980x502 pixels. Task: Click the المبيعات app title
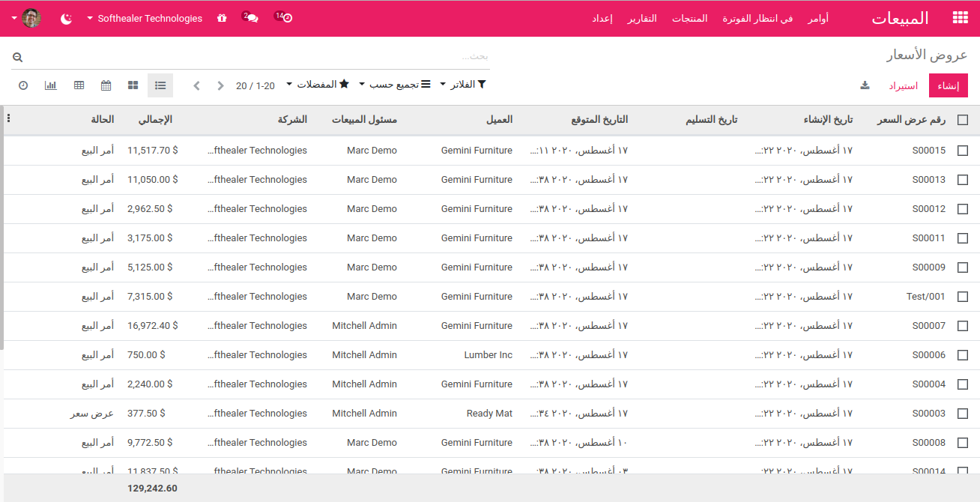point(900,18)
